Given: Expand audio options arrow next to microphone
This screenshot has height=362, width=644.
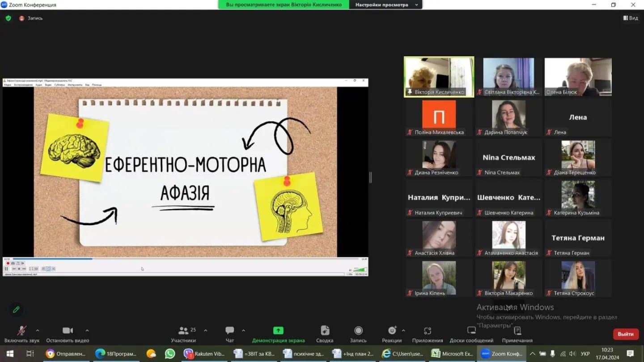Looking at the screenshot, I should pos(38,331).
